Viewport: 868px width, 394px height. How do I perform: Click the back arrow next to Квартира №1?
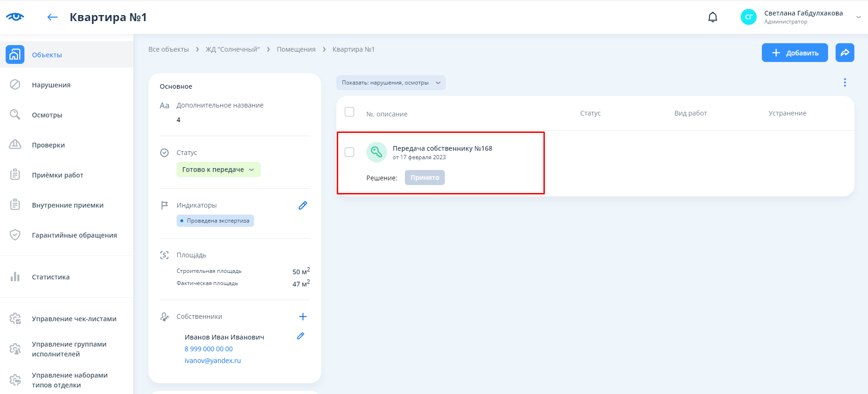[53, 17]
